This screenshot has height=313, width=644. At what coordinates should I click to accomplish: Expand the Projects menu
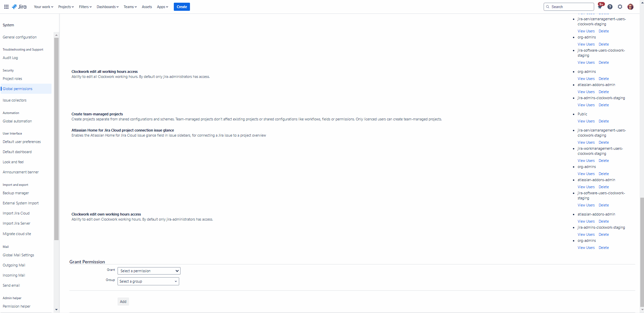[66, 6]
